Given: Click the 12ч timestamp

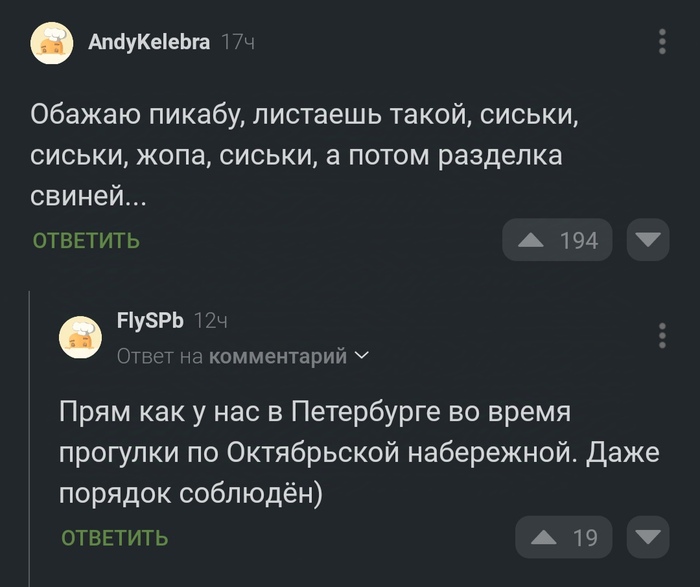Looking at the screenshot, I should point(210,321).
